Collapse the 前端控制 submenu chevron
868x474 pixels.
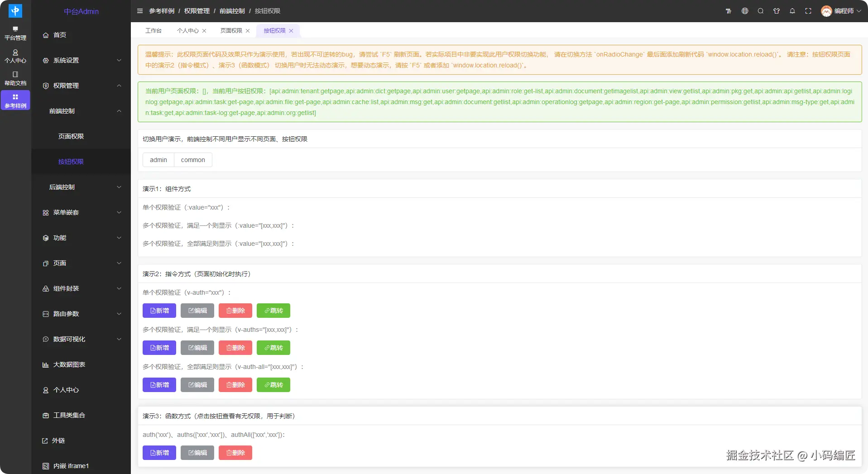pos(119,111)
